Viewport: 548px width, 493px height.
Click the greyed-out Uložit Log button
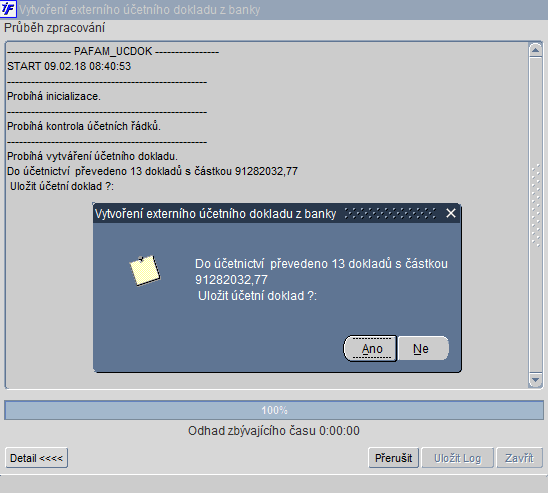(x=457, y=458)
